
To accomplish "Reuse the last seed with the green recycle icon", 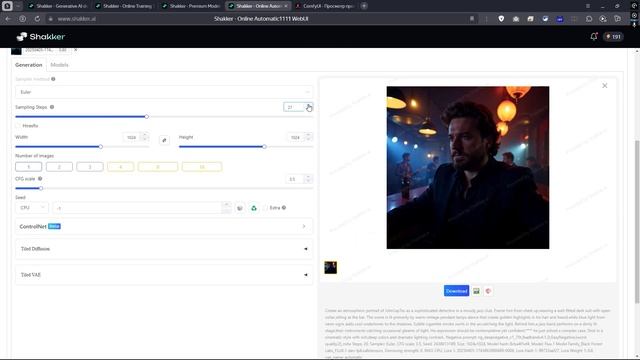I will click(254, 208).
